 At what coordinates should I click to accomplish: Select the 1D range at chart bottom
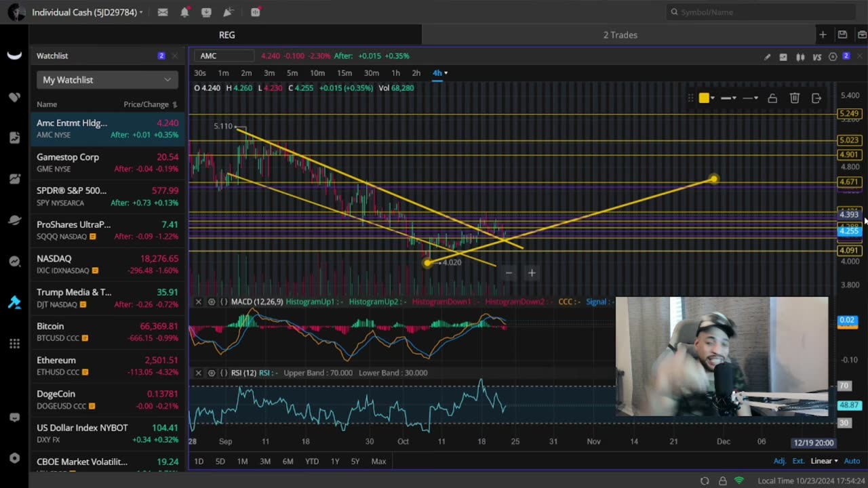pos(199,462)
